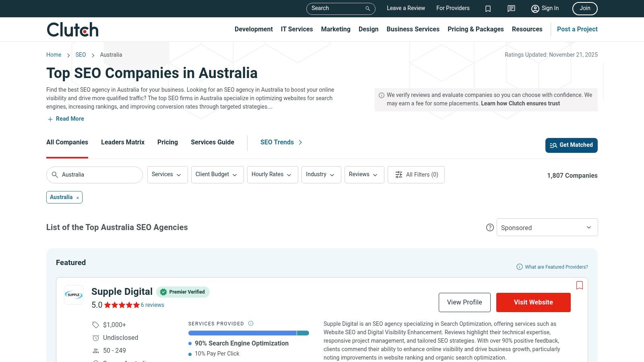Click the help question mark beside Sponsored sorting

(x=490, y=227)
